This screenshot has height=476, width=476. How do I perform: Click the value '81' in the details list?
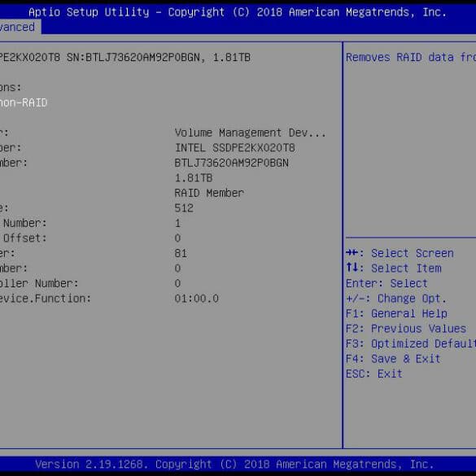181,253
